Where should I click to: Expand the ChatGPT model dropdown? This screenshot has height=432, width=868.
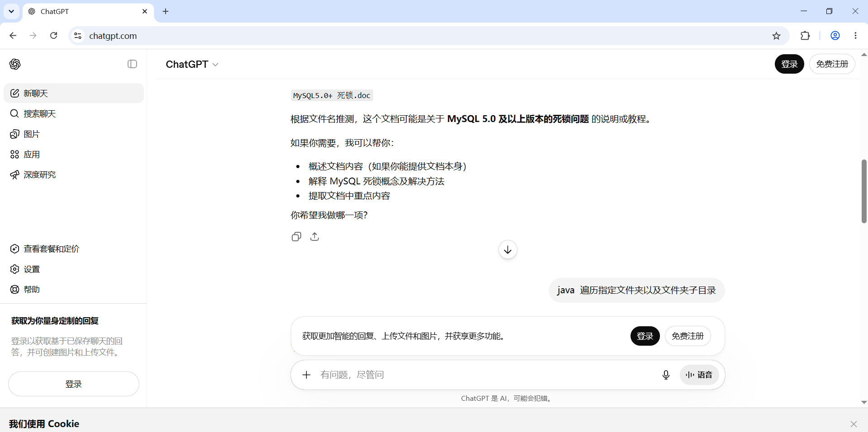pos(192,64)
